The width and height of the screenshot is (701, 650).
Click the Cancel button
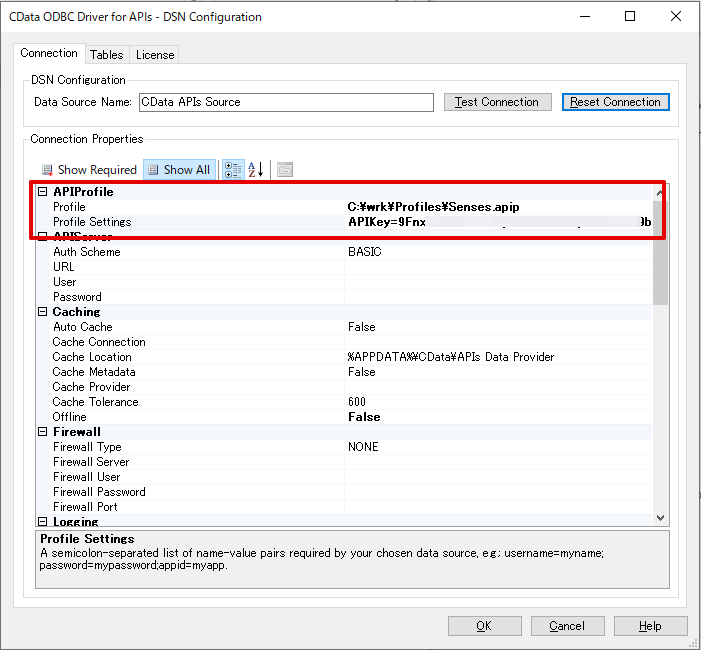pos(567,626)
